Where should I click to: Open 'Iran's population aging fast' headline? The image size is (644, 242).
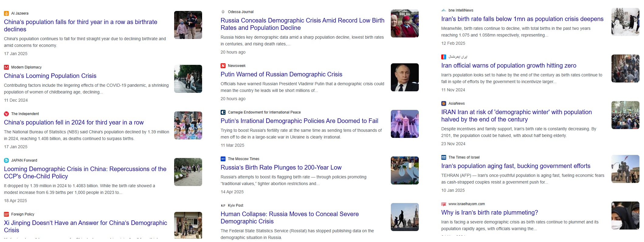coord(516,166)
